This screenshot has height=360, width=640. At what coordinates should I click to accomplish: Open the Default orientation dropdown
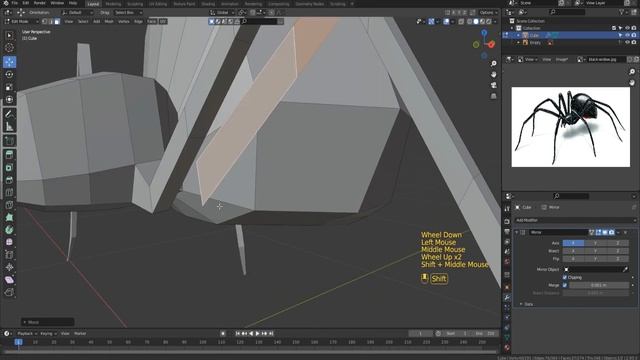pos(78,13)
